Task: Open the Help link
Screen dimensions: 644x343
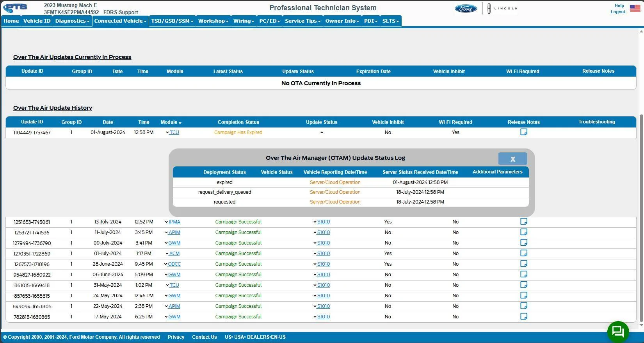Action: (619, 5)
